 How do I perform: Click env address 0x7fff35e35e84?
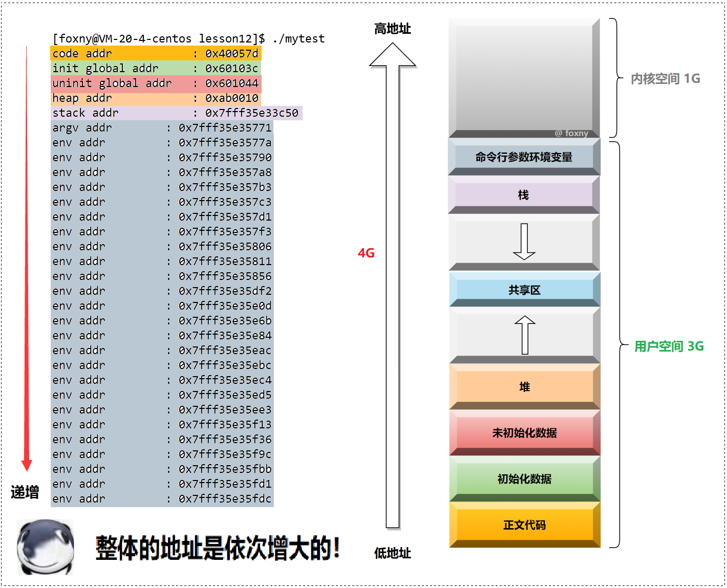click(225, 335)
